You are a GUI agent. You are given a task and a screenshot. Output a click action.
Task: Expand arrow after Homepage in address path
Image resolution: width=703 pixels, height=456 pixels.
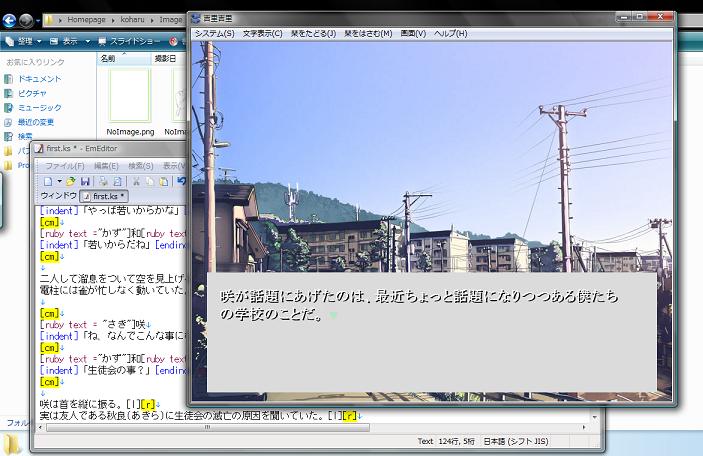pos(113,20)
